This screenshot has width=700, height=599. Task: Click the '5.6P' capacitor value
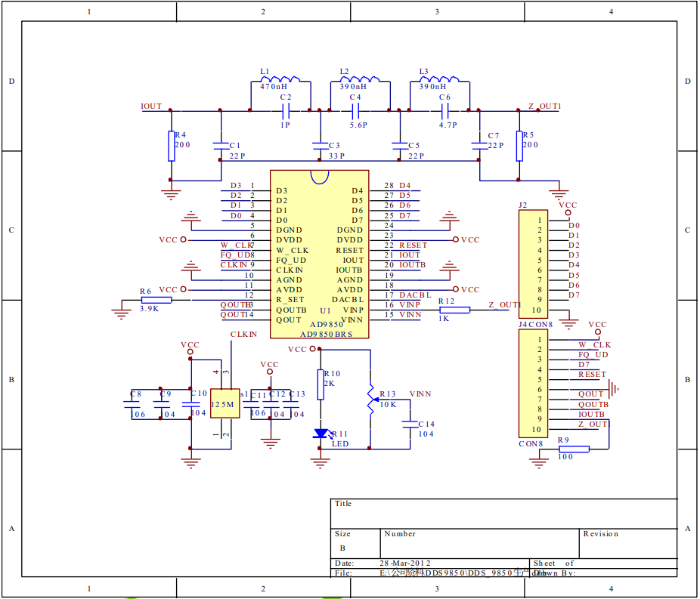[x=358, y=125]
